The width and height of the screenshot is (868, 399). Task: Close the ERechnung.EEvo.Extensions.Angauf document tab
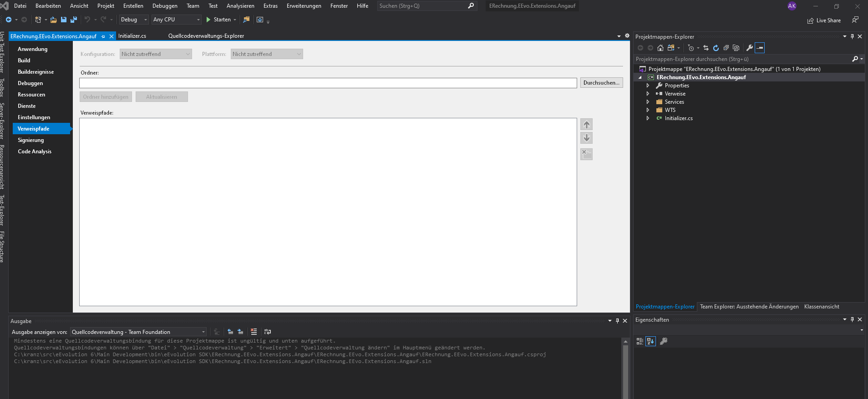pos(112,36)
